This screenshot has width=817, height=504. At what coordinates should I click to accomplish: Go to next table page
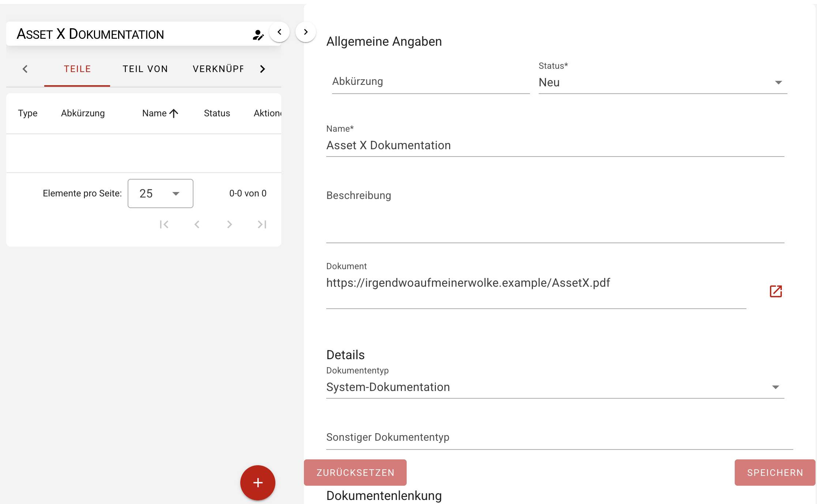(229, 224)
